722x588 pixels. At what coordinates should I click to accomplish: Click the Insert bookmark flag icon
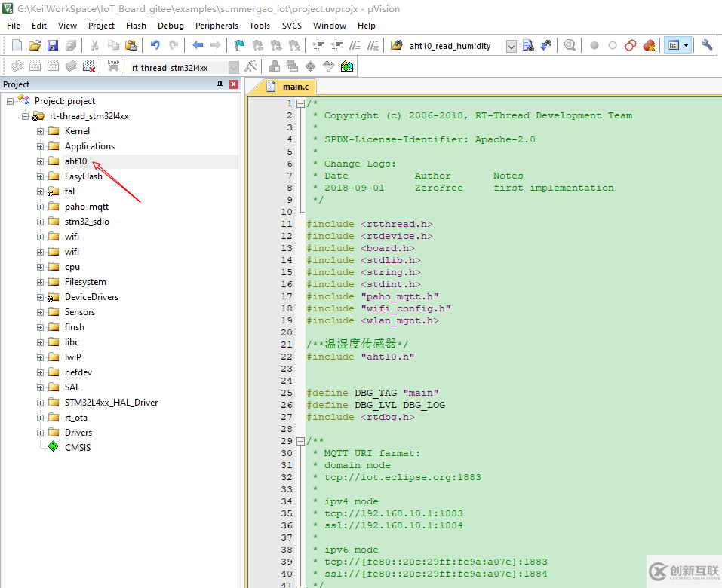coord(239,45)
